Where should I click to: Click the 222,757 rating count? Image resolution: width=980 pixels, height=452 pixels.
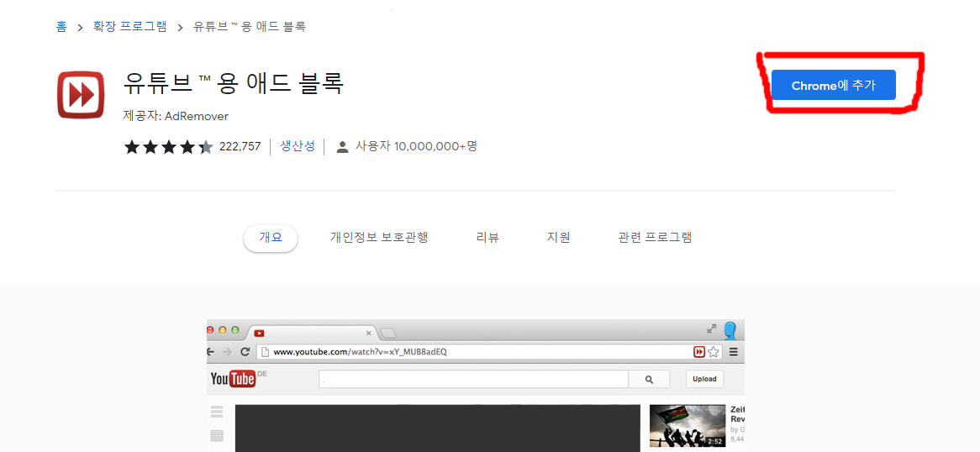point(240,147)
